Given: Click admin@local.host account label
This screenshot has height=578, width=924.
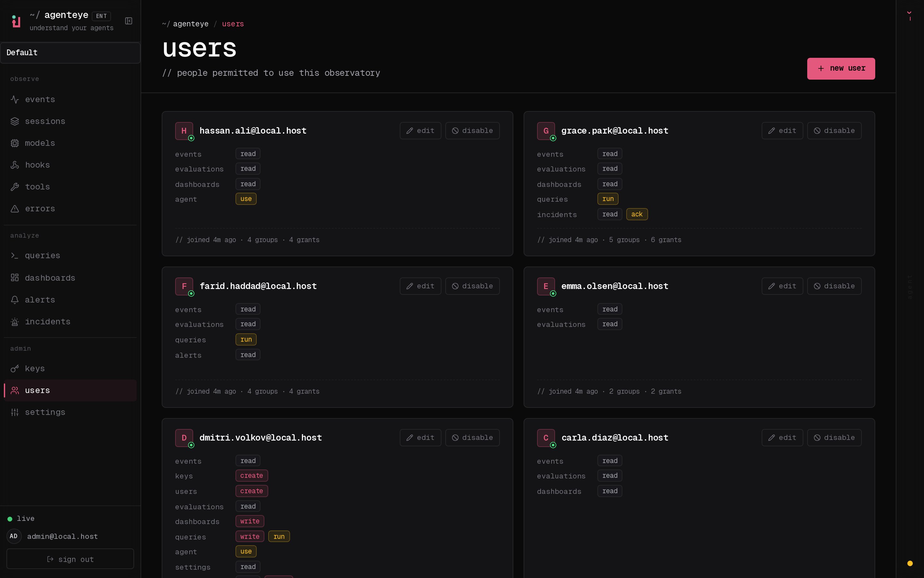Looking at the screenshot, I should click(x=62, y=536).
